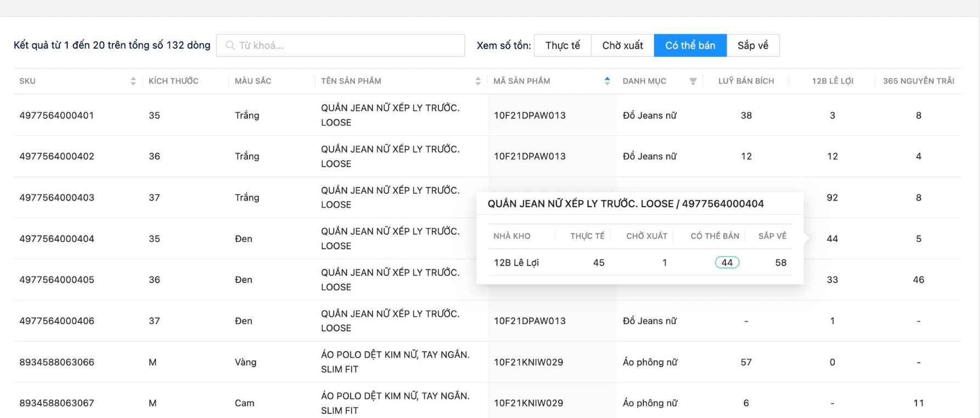Switch stock view to Chờ xuất
The width and height of the screenshot is (980, 418).
tap(622, 46)
